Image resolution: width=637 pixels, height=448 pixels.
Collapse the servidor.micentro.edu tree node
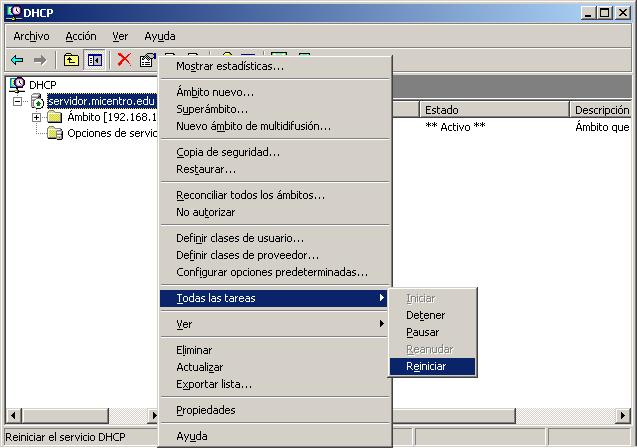click(x=18, y=101)
